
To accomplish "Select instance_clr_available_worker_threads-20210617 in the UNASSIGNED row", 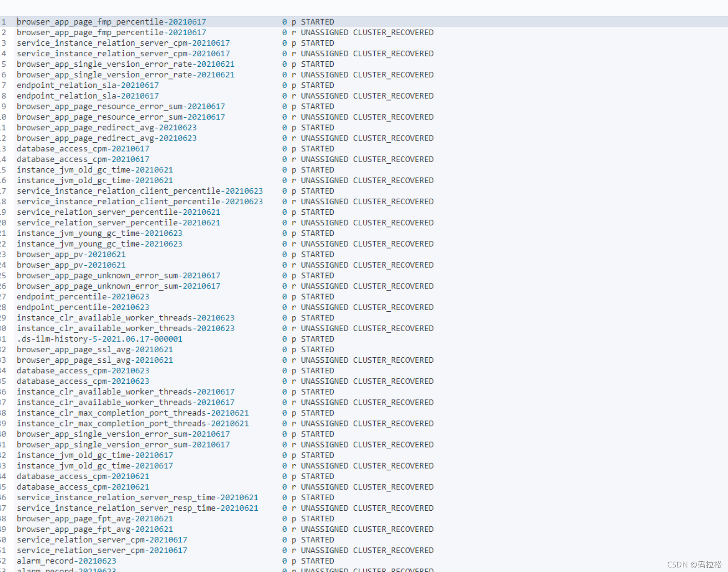I will pyautogui.click(x=126, y=402).
